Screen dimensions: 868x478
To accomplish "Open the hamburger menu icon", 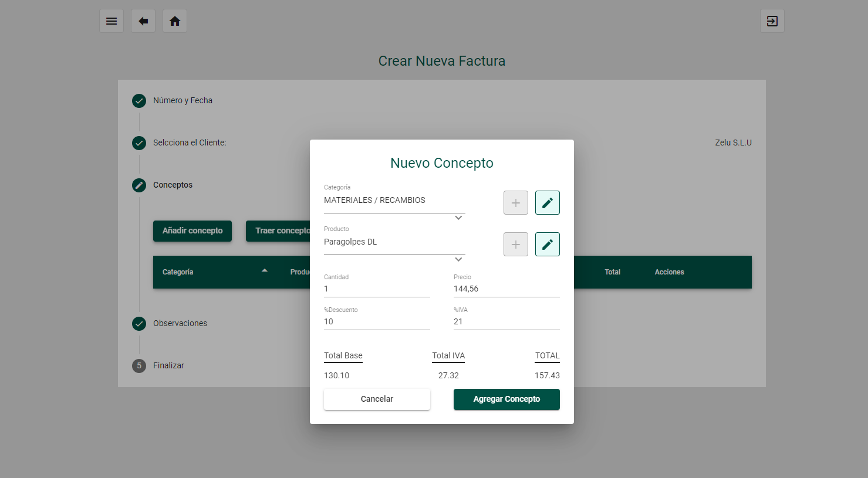I will click(x=112, y=21).
